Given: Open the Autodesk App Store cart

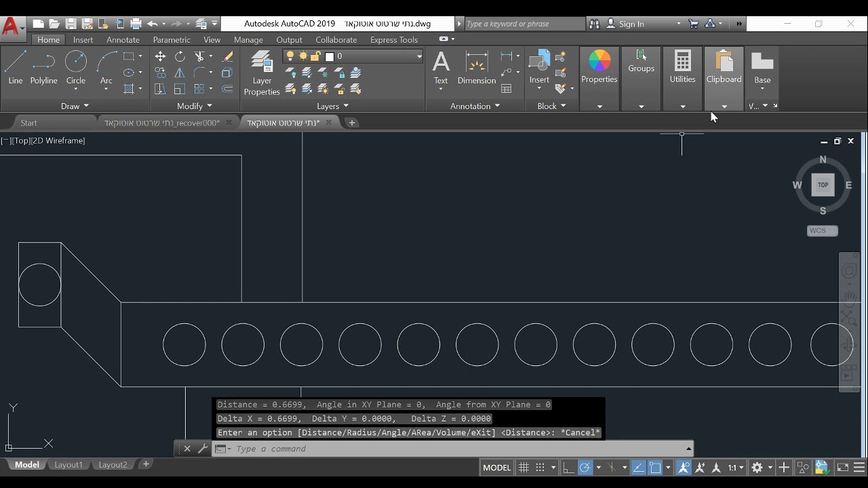Looking at the screenshot, I should coord(694,24).
